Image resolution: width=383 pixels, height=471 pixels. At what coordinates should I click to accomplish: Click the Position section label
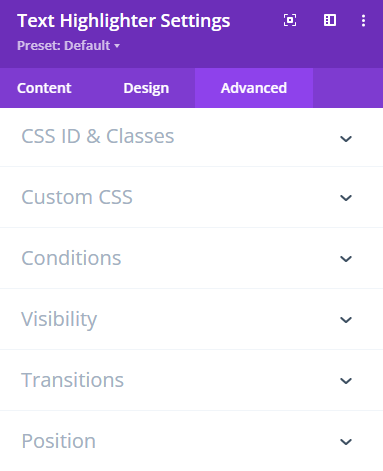tap(59, 441)
